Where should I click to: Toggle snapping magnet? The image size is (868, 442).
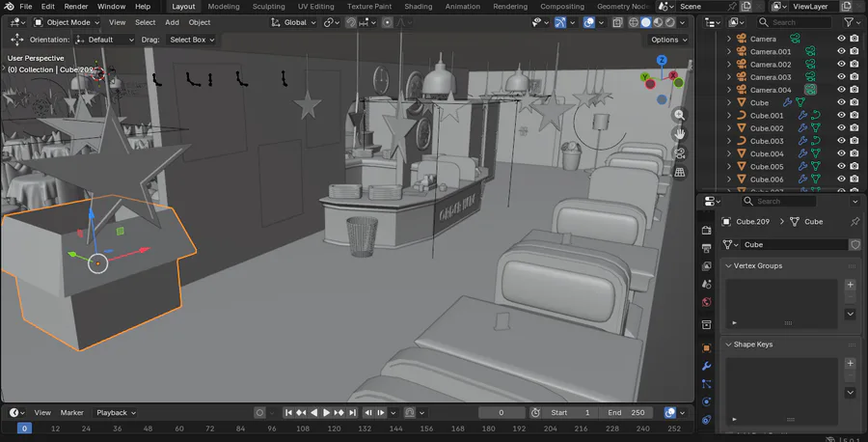point(351,23)
